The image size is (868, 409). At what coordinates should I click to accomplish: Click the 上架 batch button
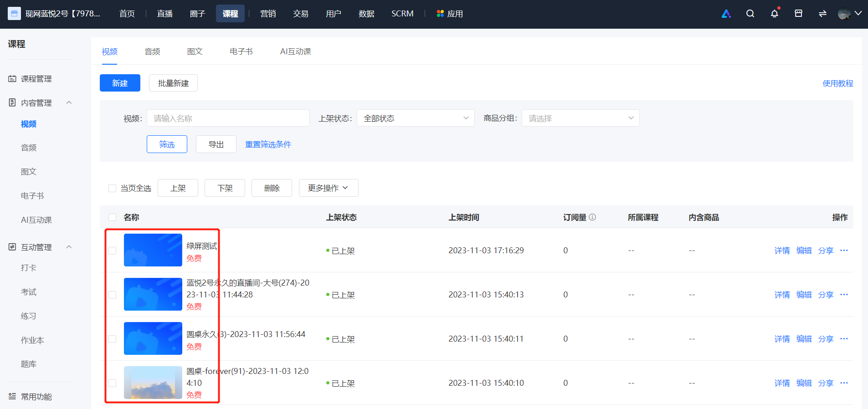(178, 188)
